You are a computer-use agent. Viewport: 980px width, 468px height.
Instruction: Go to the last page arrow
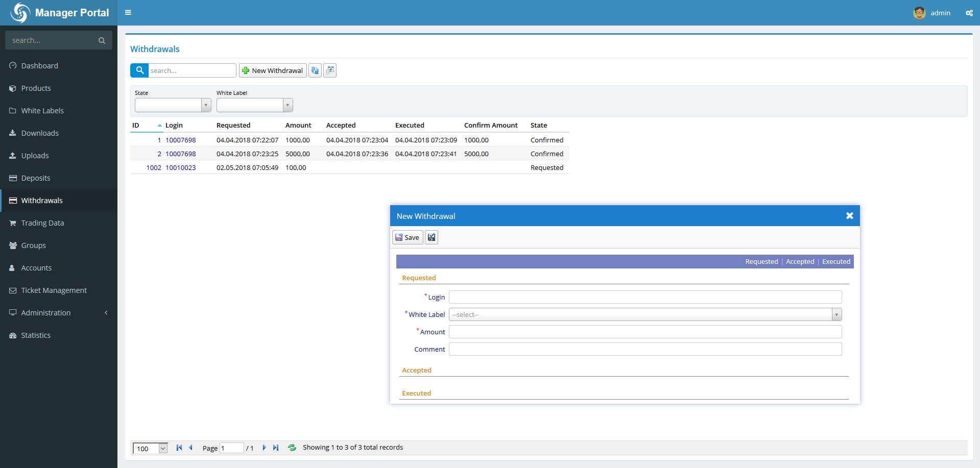point(276,448)
